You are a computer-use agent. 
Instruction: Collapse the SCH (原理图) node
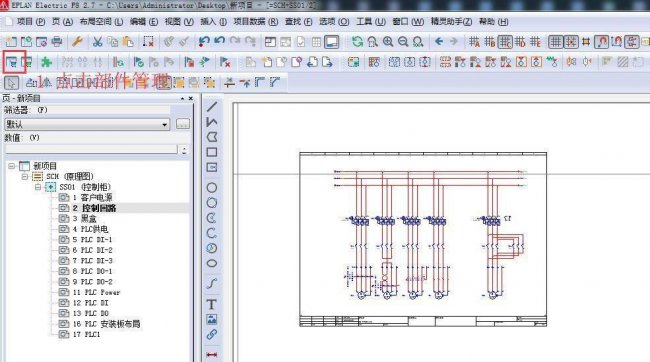point(25,176)
